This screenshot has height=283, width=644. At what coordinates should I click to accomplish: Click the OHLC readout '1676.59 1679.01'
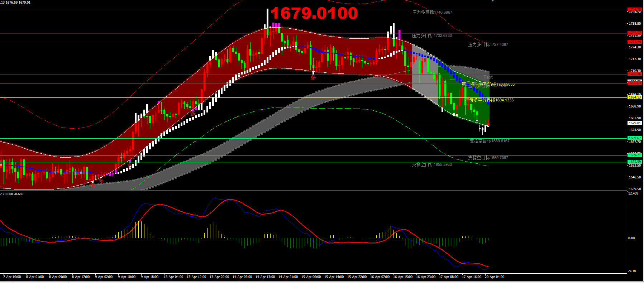pyautogui.click(x=18, y=3)
